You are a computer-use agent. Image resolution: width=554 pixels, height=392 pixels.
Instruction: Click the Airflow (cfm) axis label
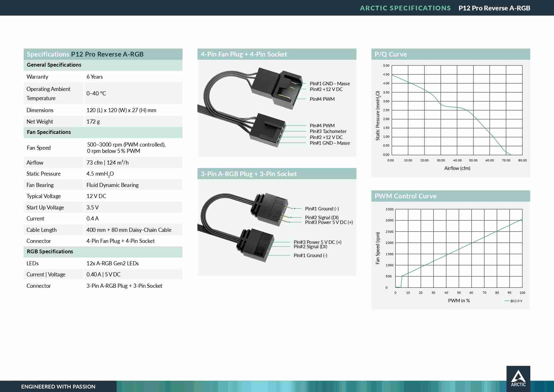[457, 168]
